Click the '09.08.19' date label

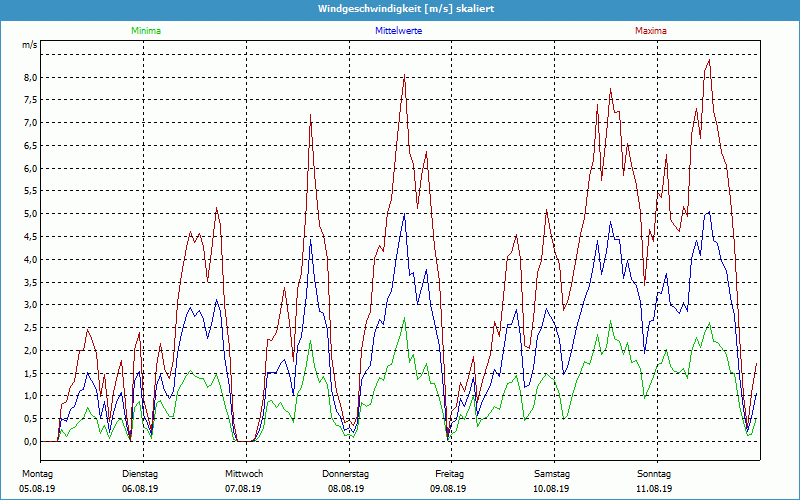448,488
